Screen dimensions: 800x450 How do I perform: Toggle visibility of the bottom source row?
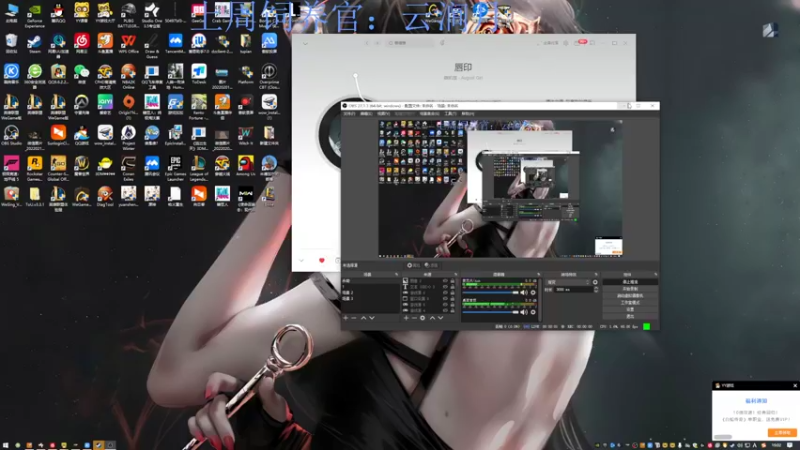point(445,310)
